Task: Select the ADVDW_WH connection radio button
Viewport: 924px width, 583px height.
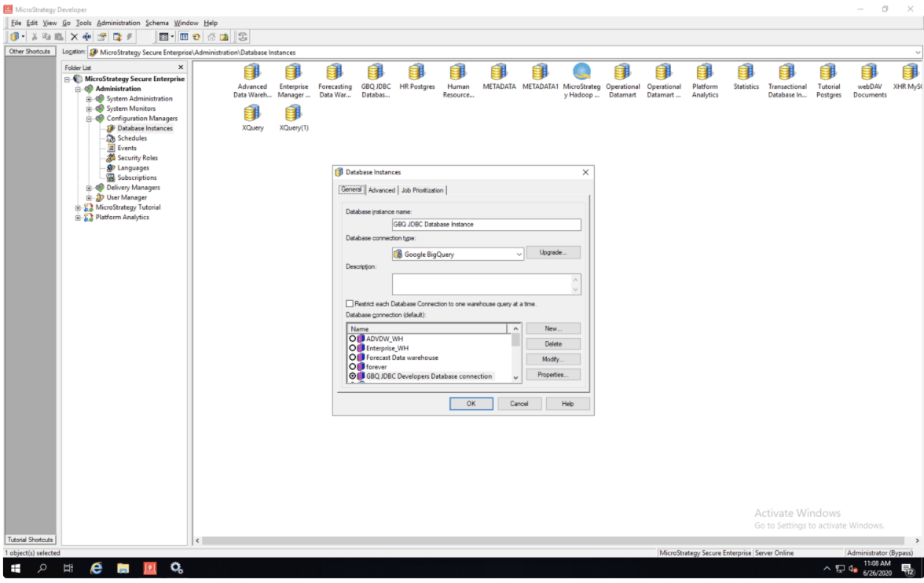Action: pyautogui.click(x=353, y=339)
